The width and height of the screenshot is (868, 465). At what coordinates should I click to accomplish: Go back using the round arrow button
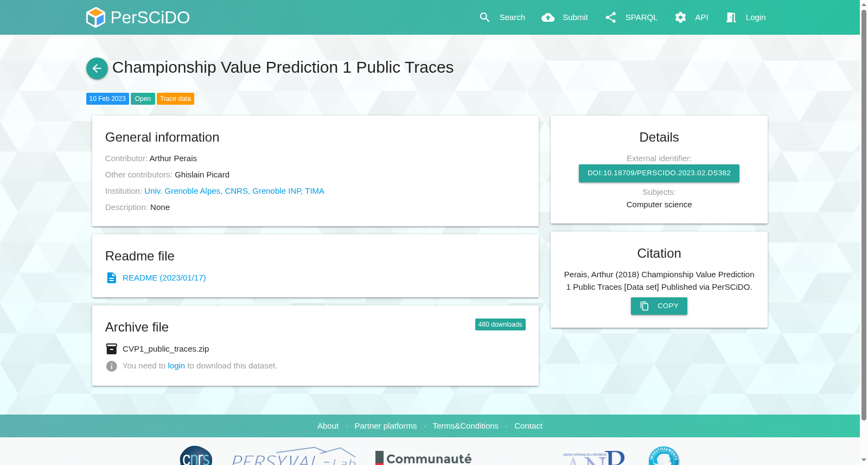click(x=97, y=68)
